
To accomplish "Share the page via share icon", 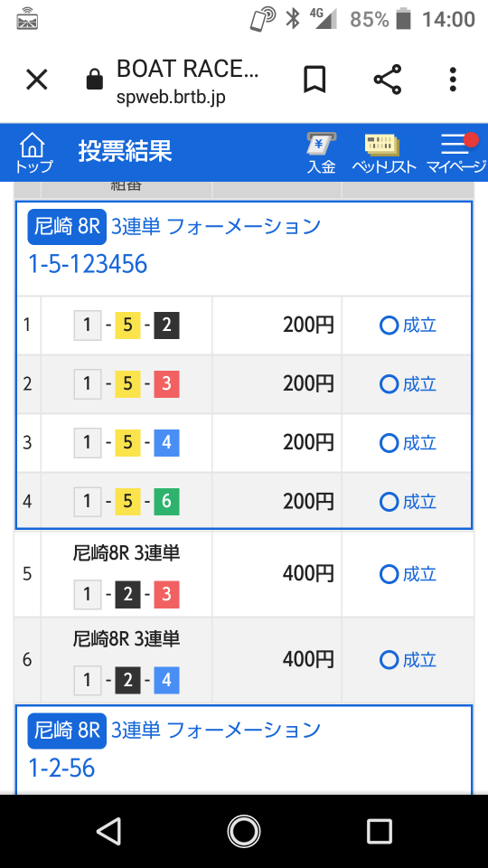I will click(x=388, y=80).
